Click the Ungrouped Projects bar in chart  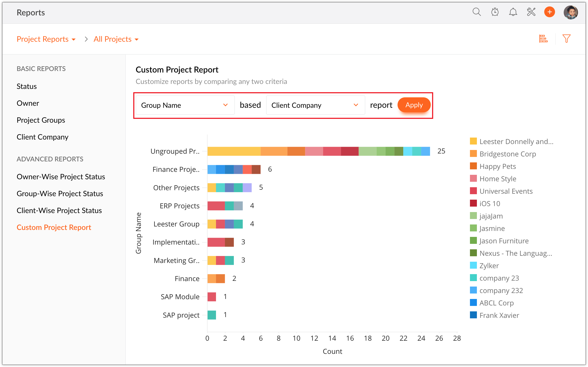point(318,151)
